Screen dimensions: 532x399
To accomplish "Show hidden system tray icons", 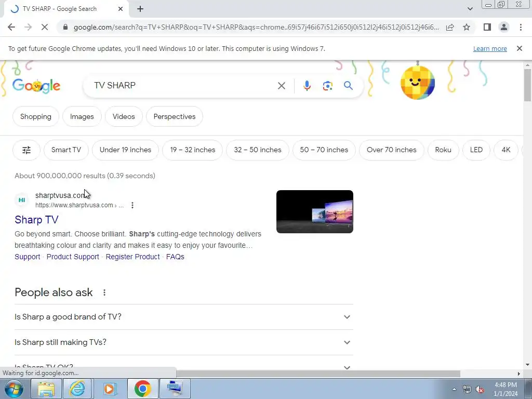I will coord(454,389).
